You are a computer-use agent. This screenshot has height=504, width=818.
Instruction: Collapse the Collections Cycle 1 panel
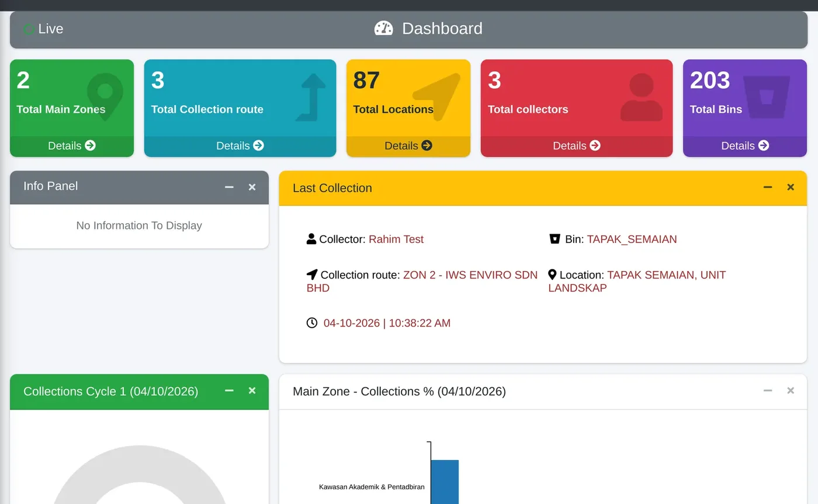pyautogui.click(x=229, y=390)
